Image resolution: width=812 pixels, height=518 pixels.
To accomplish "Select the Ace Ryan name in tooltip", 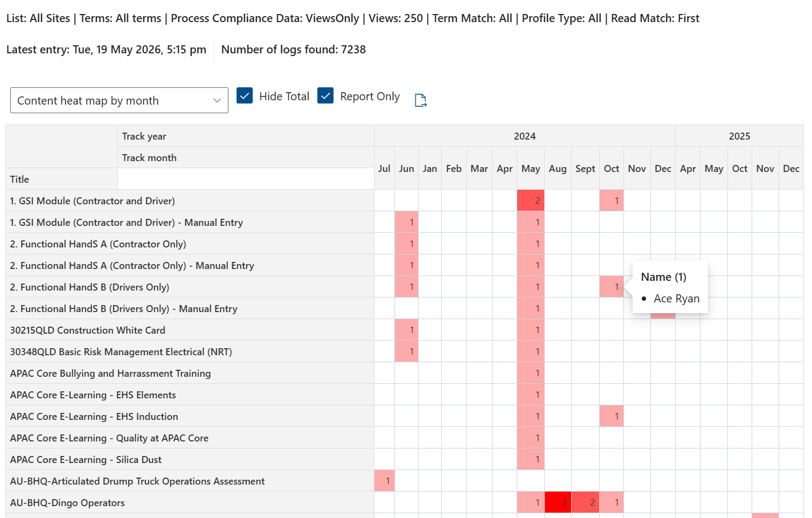I will (x=677, y=299).
